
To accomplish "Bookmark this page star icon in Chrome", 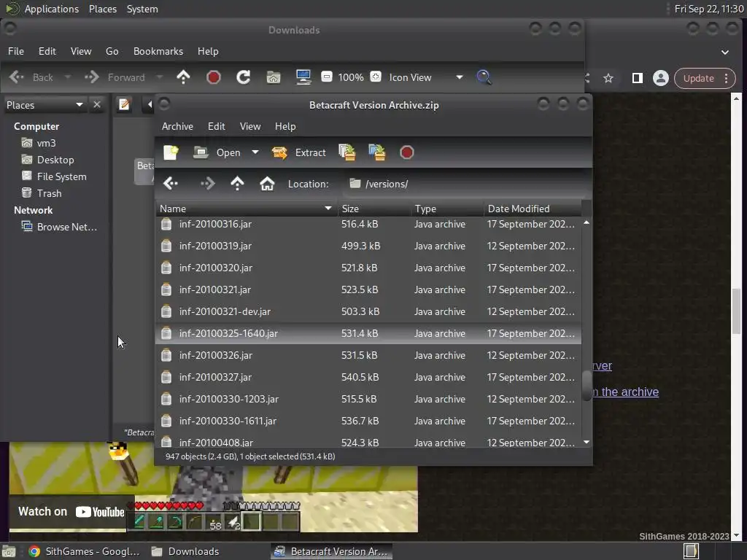I will tap(608, 78).
